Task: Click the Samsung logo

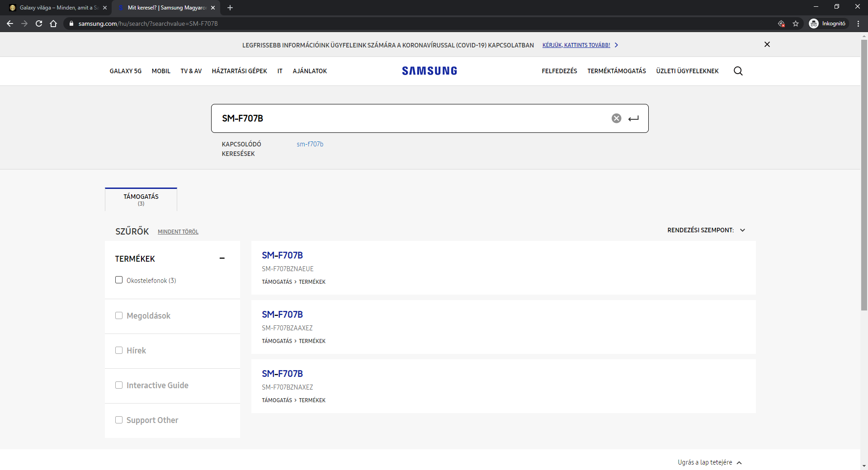Action: (x=429, y=71)
